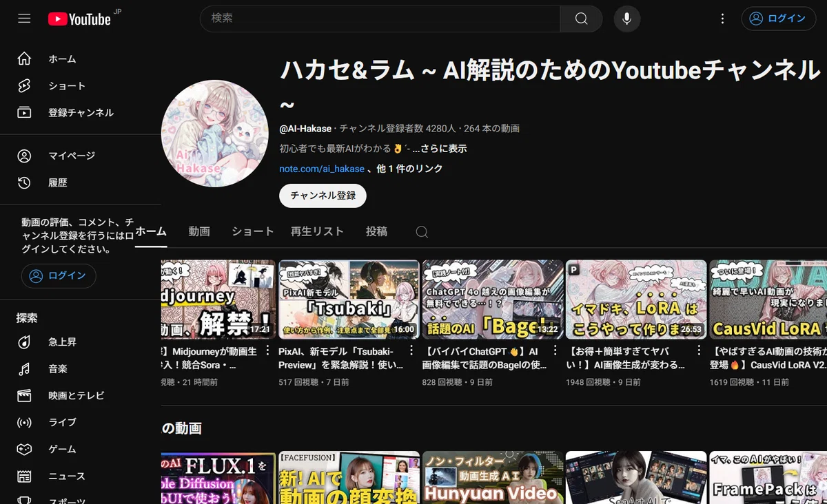Image resolution: width=827 pixels, height=504 pixels.
Task: Click title 【バイバイChatGPT】AI画像編集
Action: tap(485, 358)
